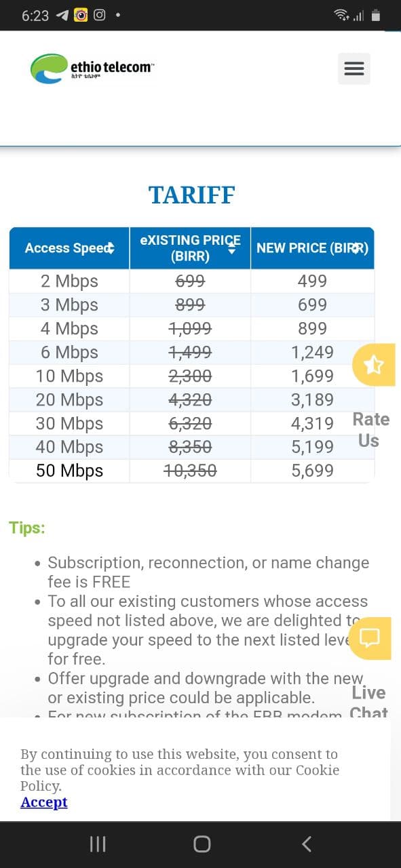Click the TARIFF heading

(192, 195)
